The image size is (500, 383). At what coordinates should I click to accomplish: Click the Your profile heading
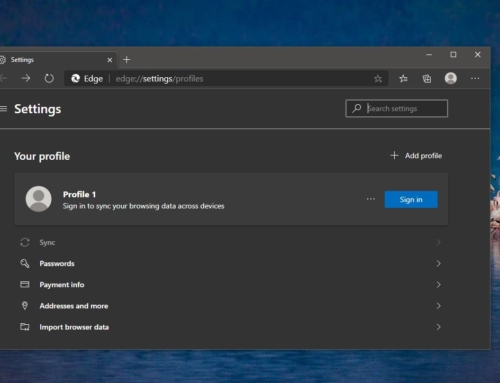point(42,156)
